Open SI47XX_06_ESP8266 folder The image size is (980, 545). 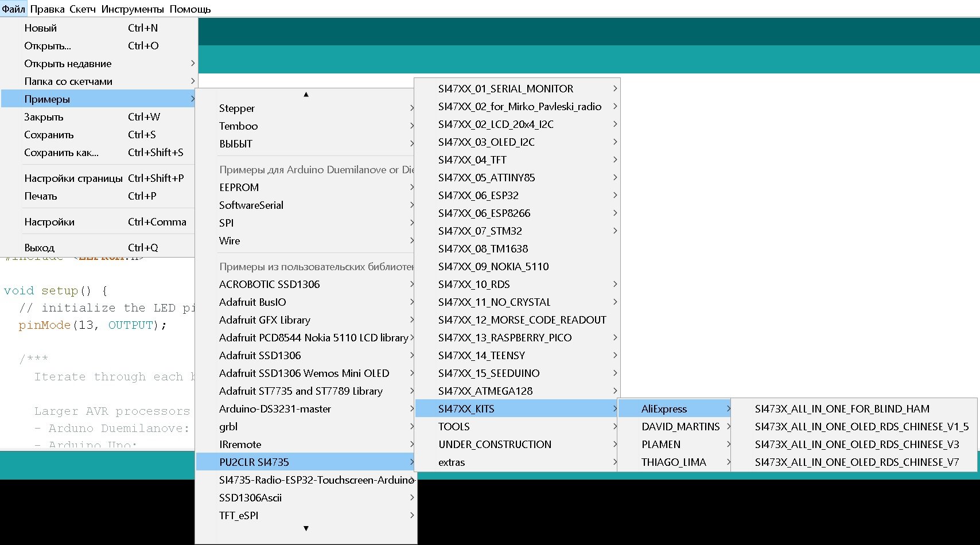517,213
